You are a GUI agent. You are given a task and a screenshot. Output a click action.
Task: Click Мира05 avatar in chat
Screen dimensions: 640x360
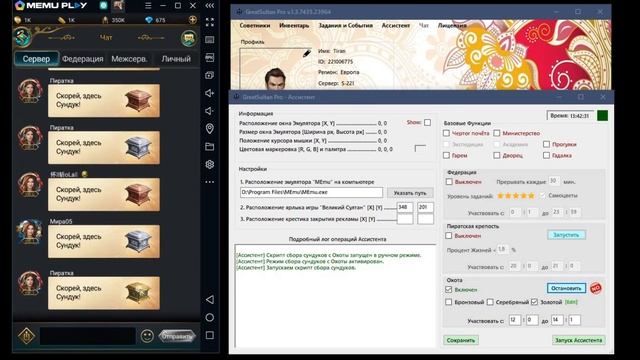click(29, 232)
